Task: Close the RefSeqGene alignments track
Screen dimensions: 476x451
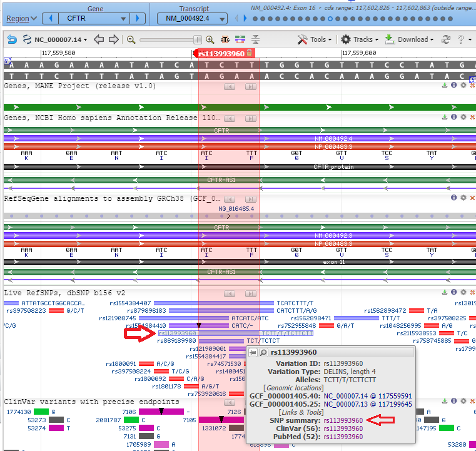Action: pos(472,198)
